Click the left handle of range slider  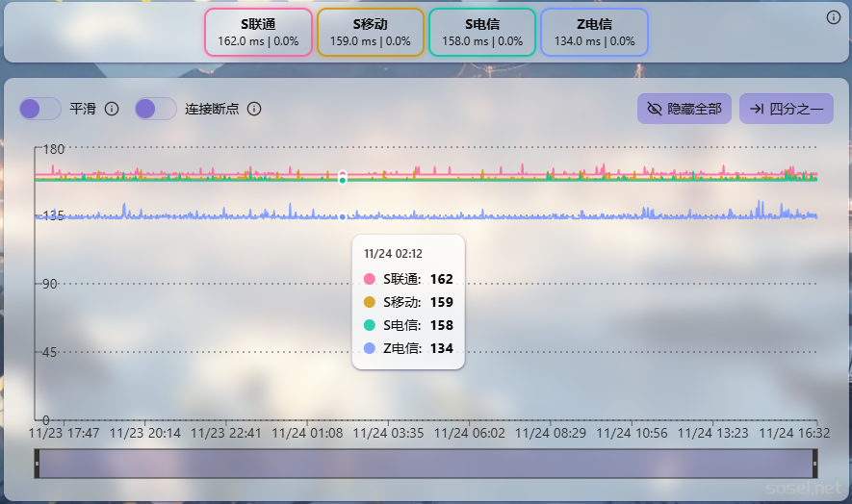tap(38, 464)
